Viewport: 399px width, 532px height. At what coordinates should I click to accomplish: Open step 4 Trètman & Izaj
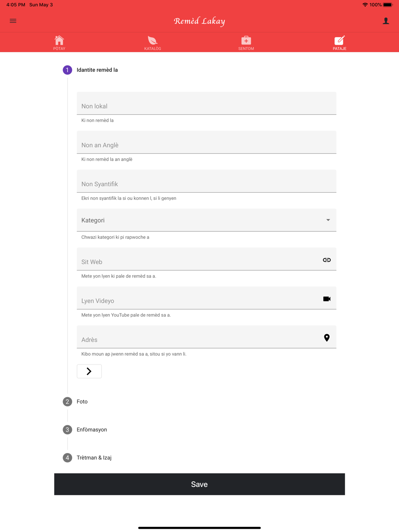[94, 457]
